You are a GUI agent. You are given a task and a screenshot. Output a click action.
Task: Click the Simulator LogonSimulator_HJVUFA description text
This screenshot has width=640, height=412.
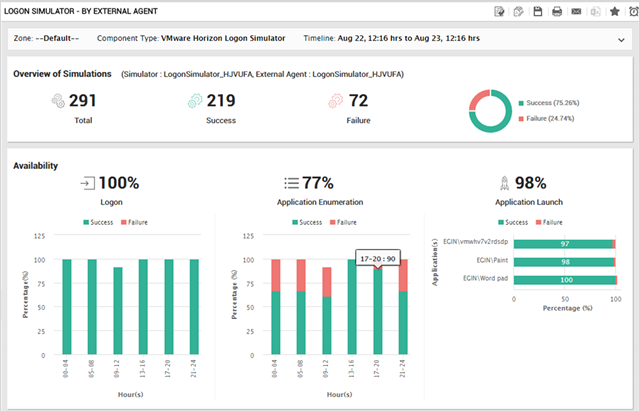click(x=262, y=74)
